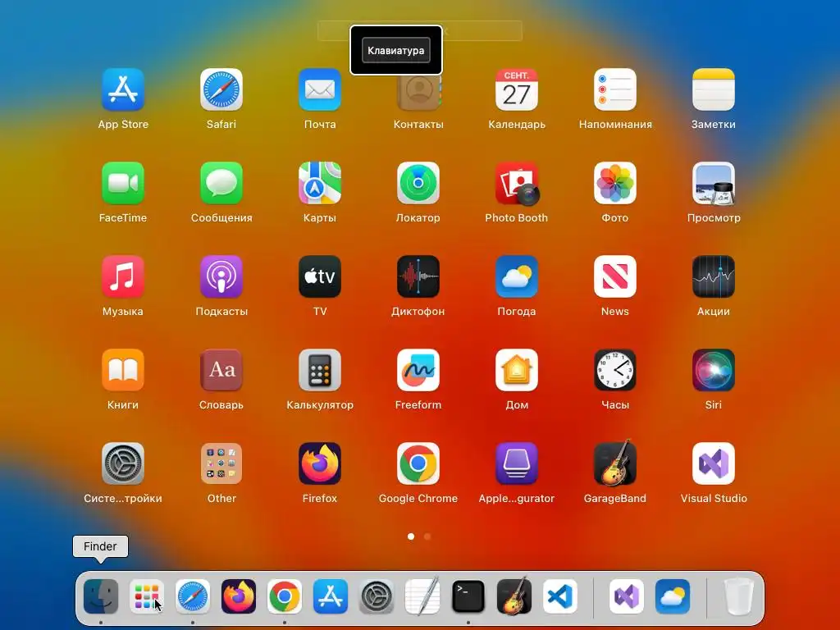Launch Photo Booth
Image resolution: width=840 pixels, height=630 pixels.
pos(517,183)
